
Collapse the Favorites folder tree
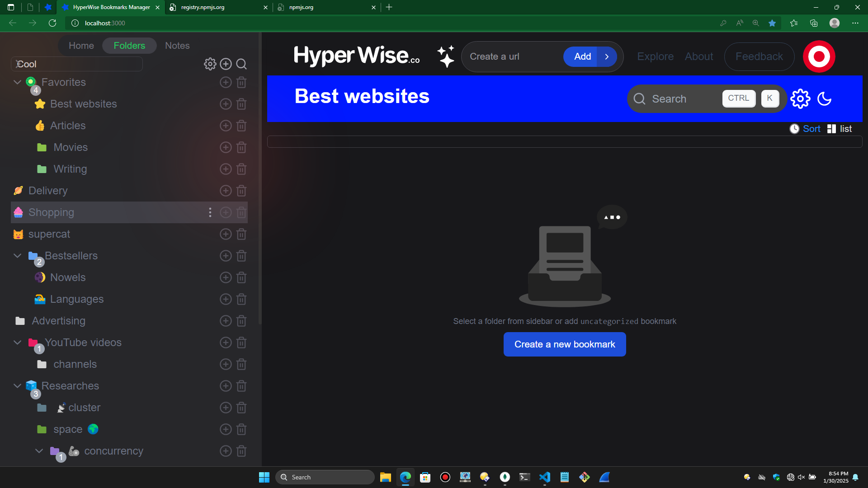click(x=17, y=82)
